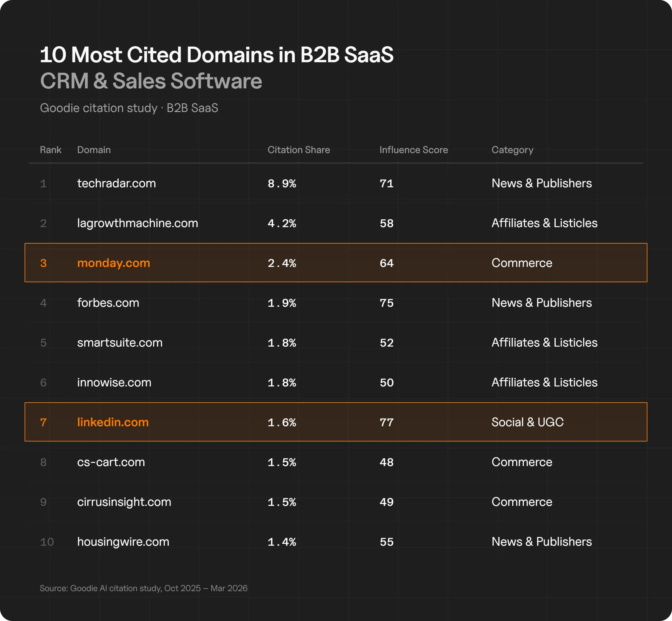Click cs-cart.com's Commerce category
The height and width of the screenshot is (621, 672).
tap(522, 462)
